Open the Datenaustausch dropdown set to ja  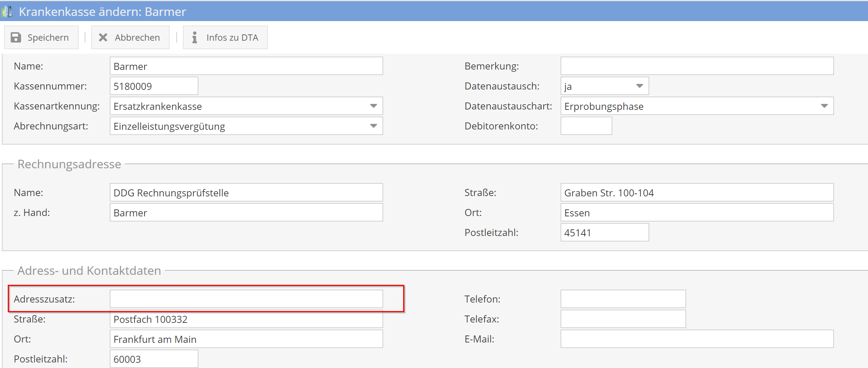click(x=639, y=86)
